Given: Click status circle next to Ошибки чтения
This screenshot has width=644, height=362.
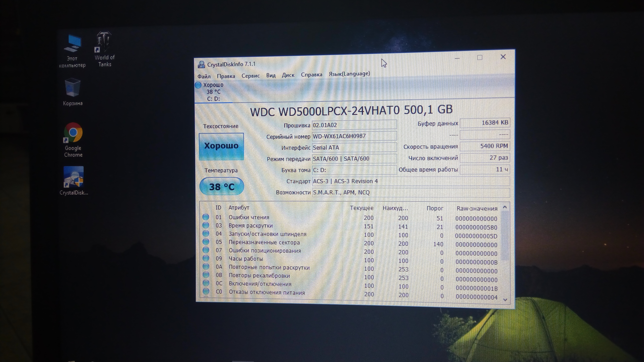Looking at the screenshot, I should [206, 217].
